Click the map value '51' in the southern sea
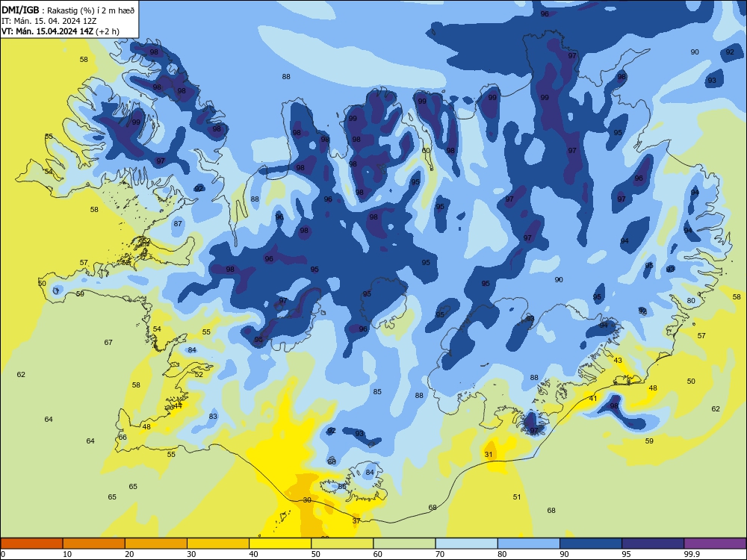 click(517, 497)
